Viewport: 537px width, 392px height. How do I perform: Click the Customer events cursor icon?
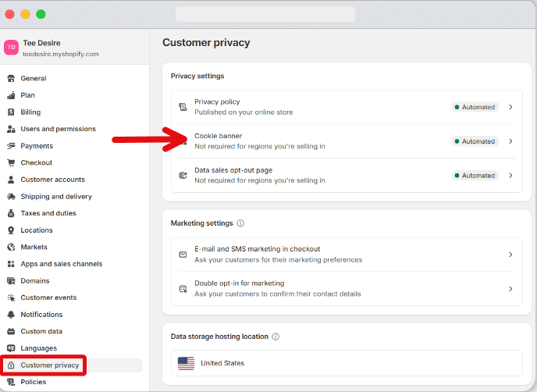pos(11,298)
